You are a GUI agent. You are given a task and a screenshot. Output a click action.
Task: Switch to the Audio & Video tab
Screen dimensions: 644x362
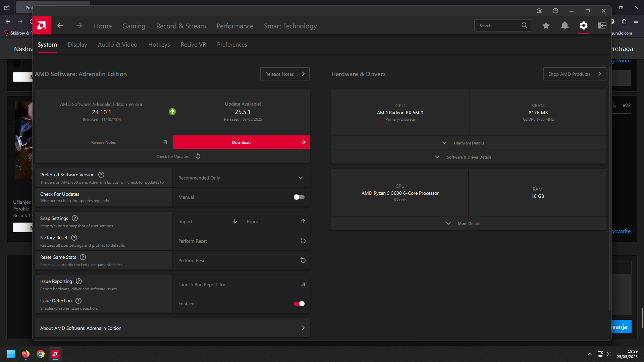(x=117, y=45)
